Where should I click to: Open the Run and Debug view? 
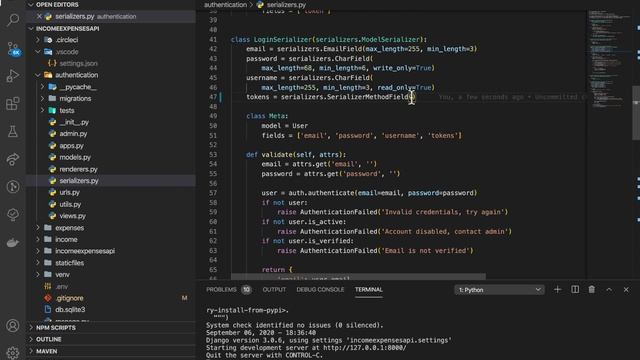point(13,76)
